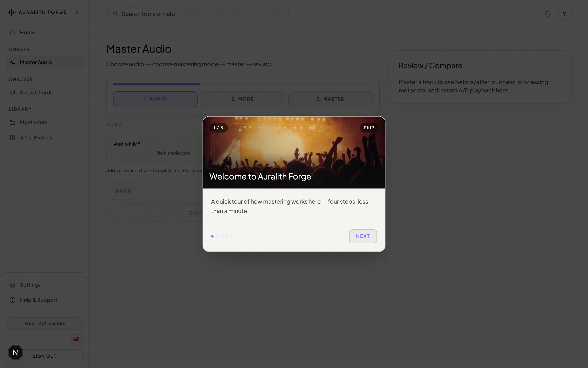Click the 1 / 5 slide counter

(218, 128)
